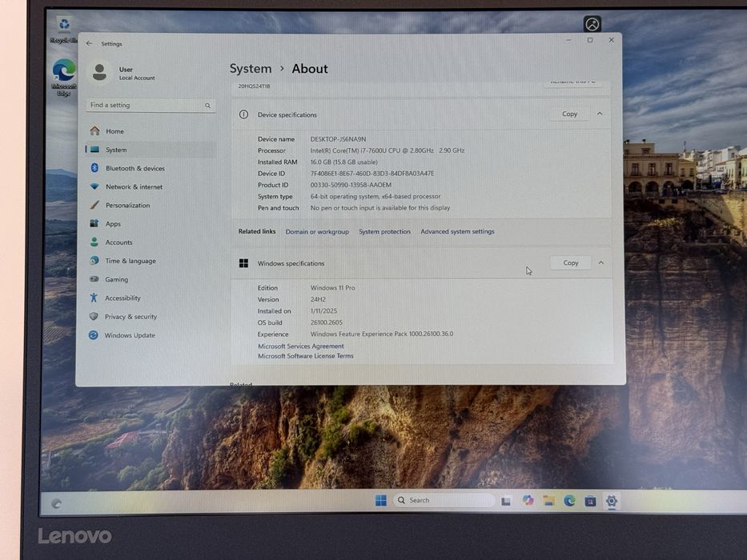
Task: Open Network & internet settings
Action: pyautogui.click(x=151, y=186)
